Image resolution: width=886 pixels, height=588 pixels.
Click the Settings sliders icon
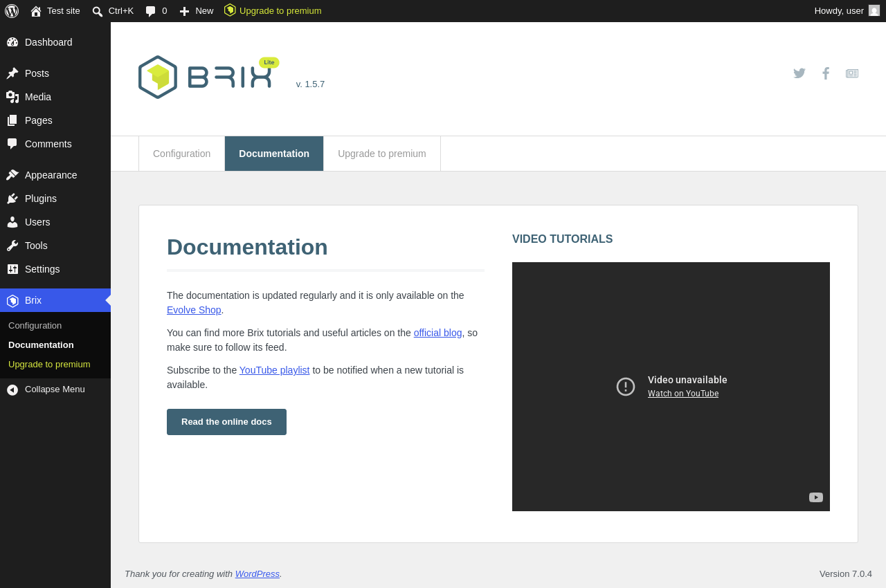[x=12, y=269]
